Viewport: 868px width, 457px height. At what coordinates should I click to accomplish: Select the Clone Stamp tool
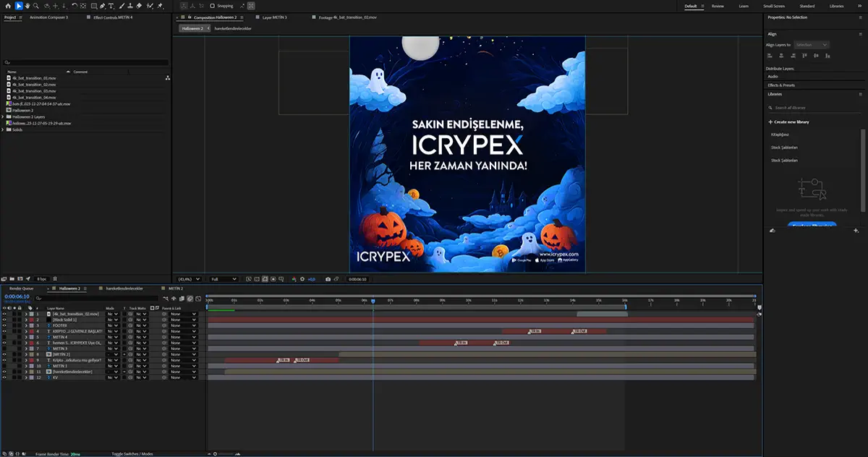pyautogui.click(x=129, y=6)
